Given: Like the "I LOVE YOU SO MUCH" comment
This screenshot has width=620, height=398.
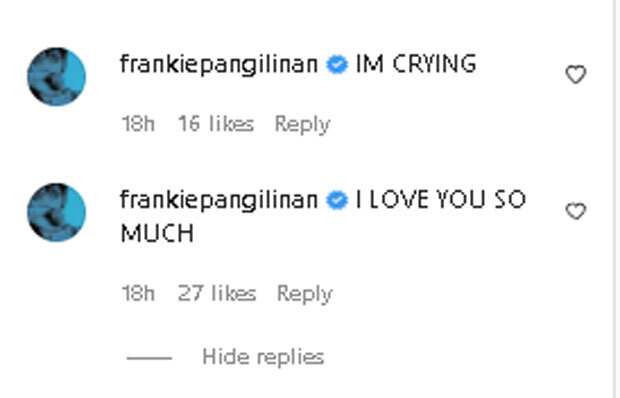Looking at the screenshot, I should coord(575,211).
